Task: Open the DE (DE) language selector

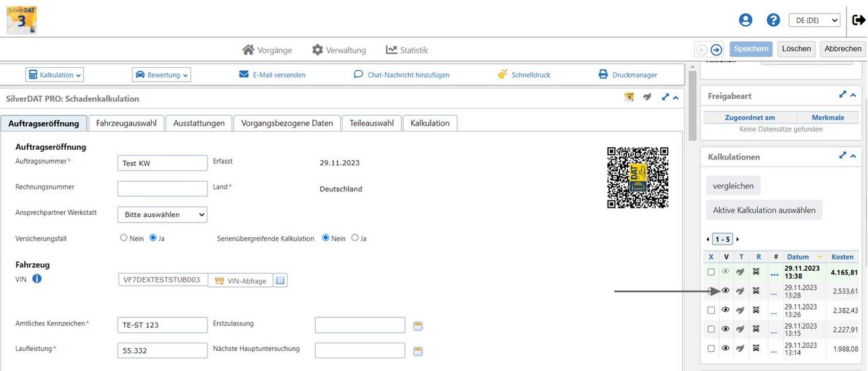Action: (814, 20)
